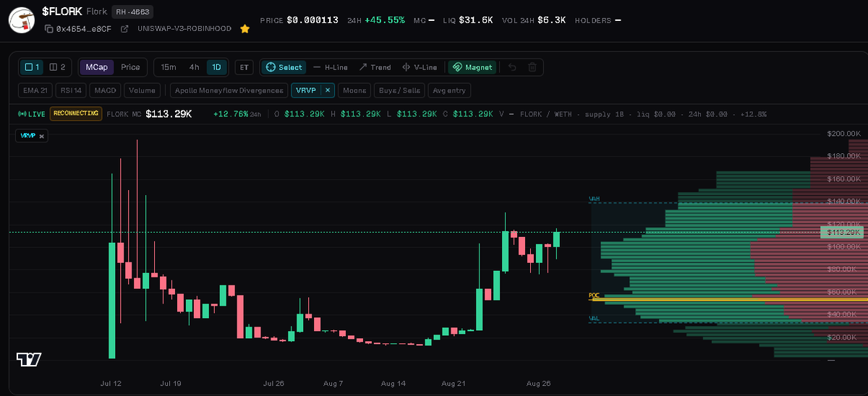Screen dimensions: 868x396
Task: Set the 1D timeframe
Action: click(x=217, y=67)
